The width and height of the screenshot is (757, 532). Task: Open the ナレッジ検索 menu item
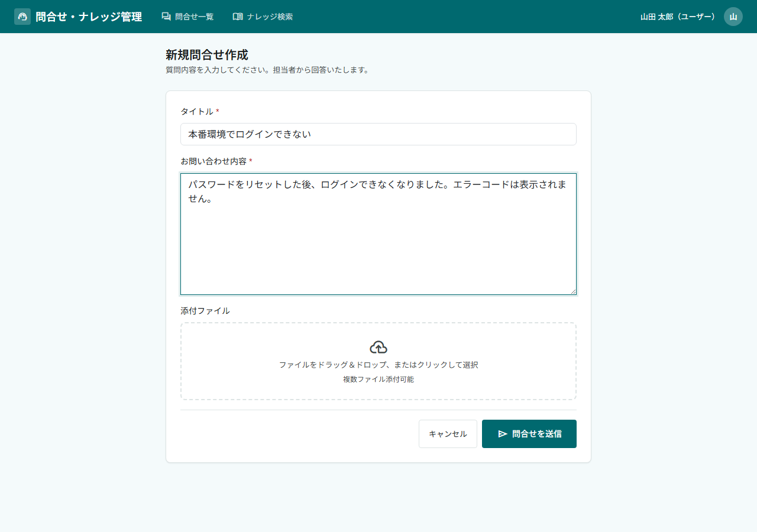tap(263, 17)
